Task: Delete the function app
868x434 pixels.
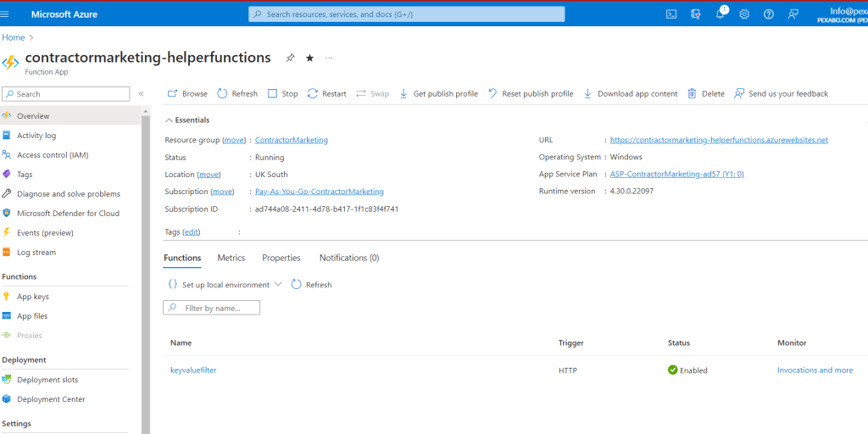Action: click(x=706, y=94)
